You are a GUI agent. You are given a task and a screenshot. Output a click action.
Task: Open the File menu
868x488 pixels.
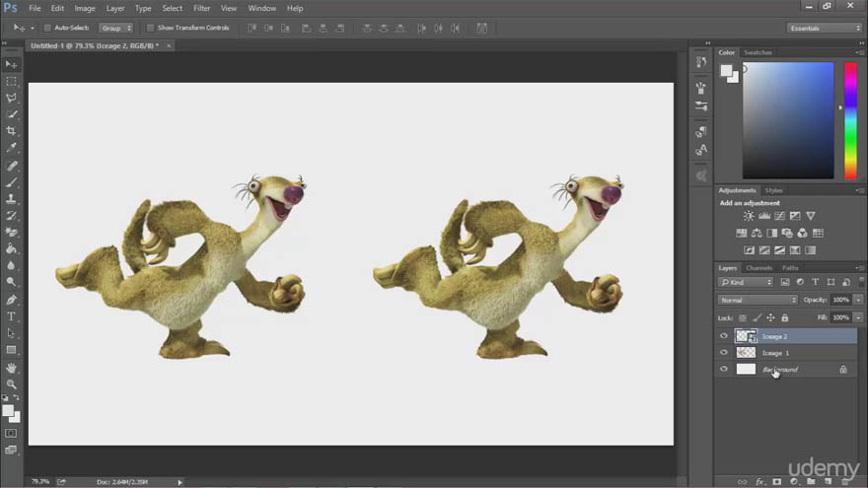coord(35,8)
